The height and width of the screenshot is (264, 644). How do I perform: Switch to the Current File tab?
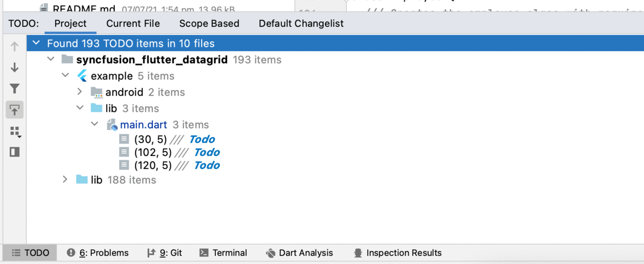(x=133, y=24)
